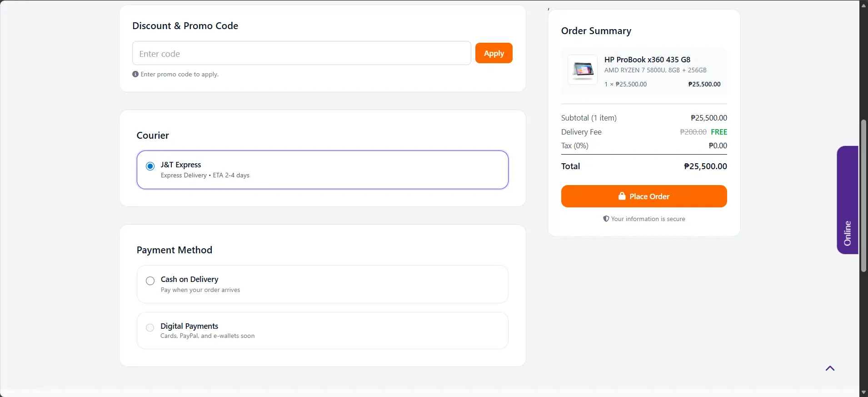Click the scrollbar down arrow
Viewport: 868px width, 397px height.
863,392
